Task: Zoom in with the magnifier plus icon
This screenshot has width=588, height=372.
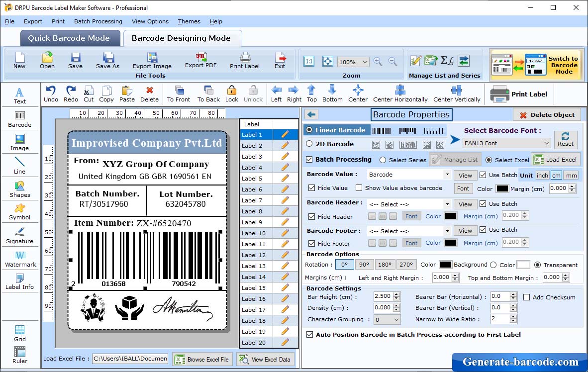Action: (x=378, y=62)
